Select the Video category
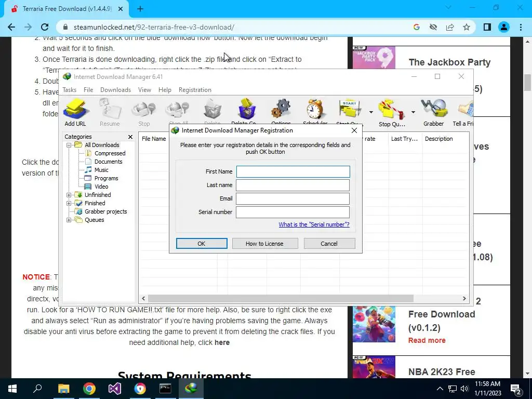This screenshot has height=399, width=532. point(101,187)
